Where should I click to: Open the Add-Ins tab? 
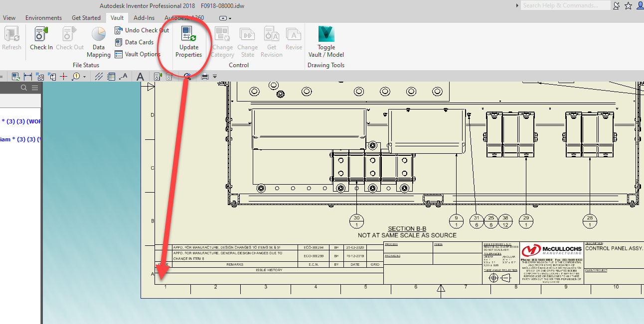tap(144, 17)
